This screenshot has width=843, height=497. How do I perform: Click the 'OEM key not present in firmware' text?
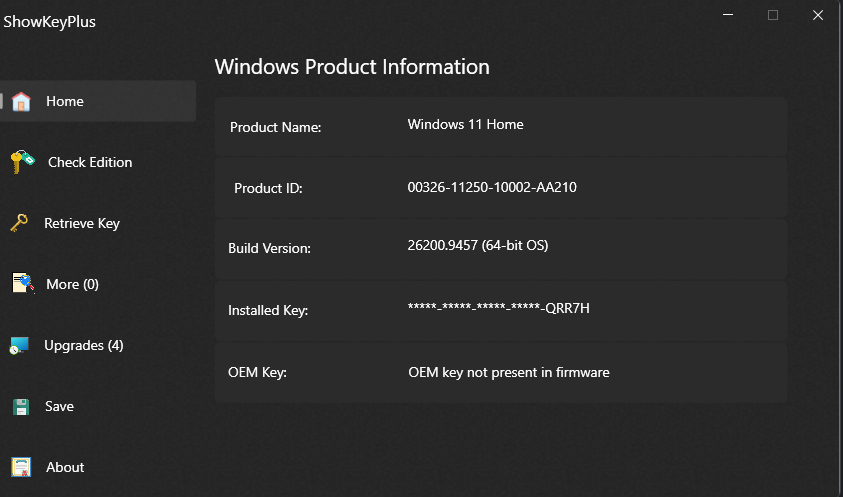coord(509,372)
